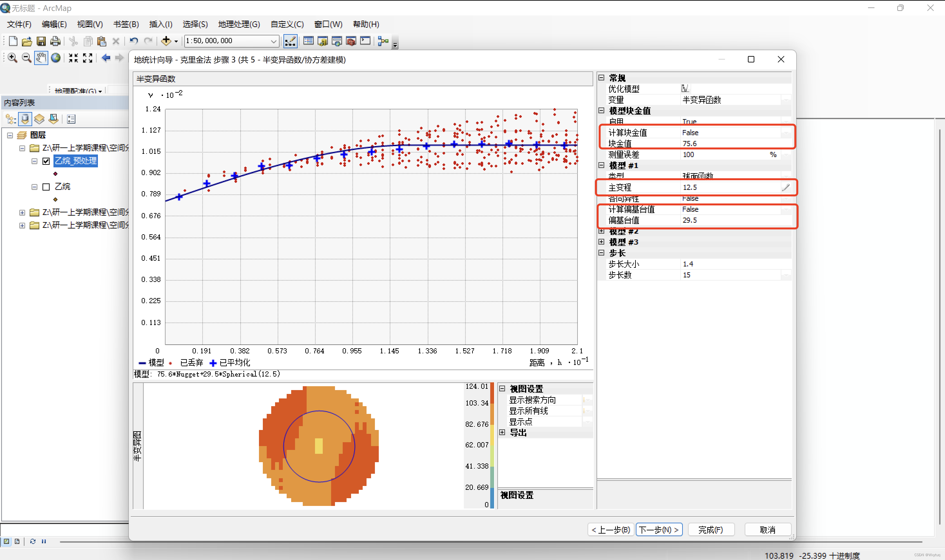Open the 编辑(E) menu

click(54, 24)
